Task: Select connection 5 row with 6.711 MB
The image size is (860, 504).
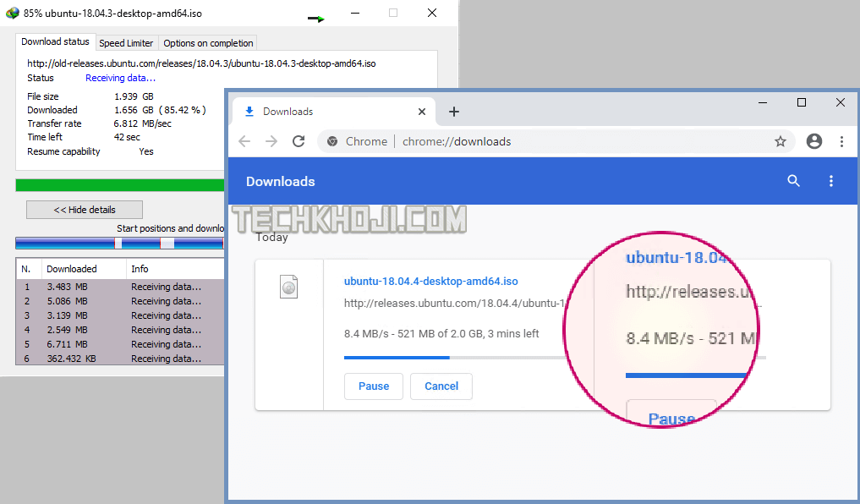Action: (120, 344)
